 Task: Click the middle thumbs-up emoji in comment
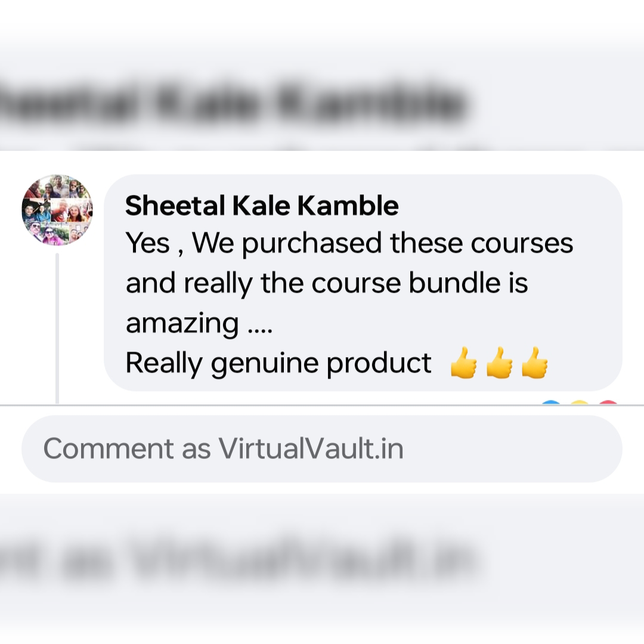pos(499,363)
